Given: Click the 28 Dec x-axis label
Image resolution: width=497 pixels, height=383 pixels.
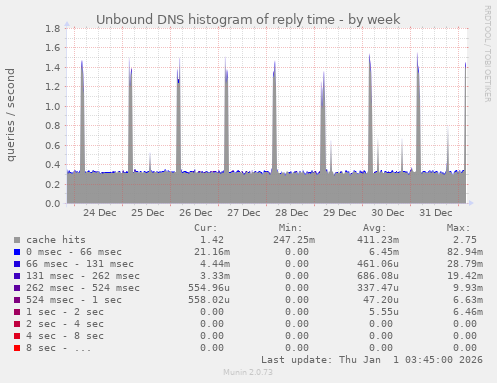Looking at the screenshot, I should point(292,213).
